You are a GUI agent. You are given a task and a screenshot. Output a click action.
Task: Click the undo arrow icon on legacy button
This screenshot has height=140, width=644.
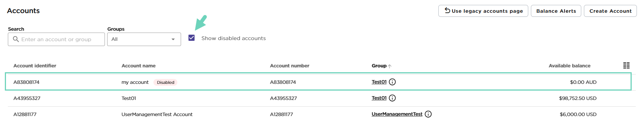(x=447, y=10)
